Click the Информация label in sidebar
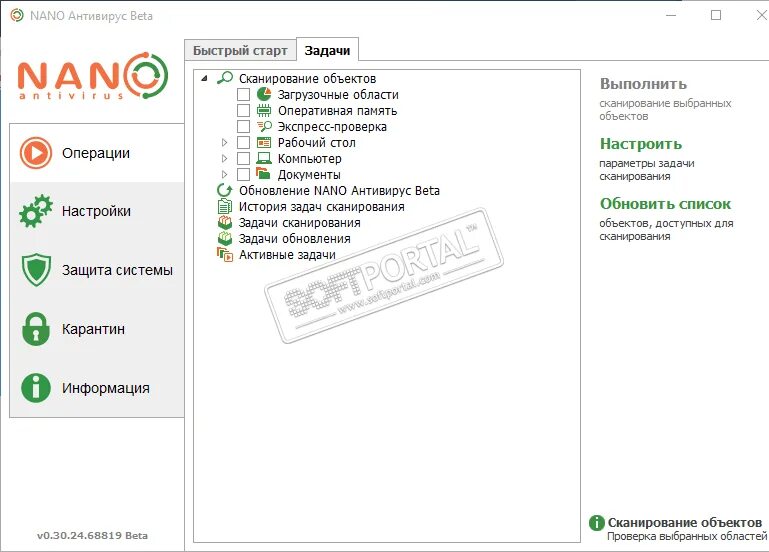Screen dimensions: 769x552 105,388
